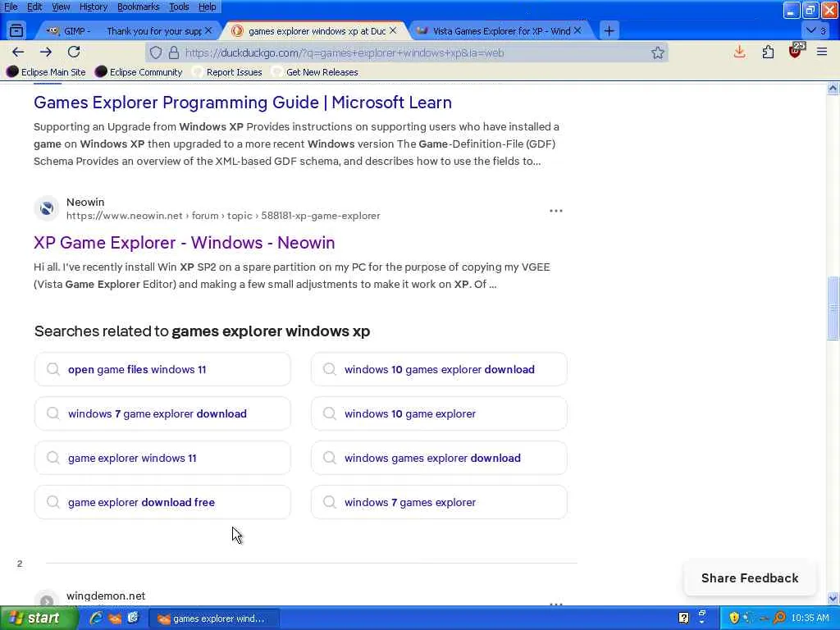The image size is (840, 630).
Task: Click the taskbar clock 10:35 AM
Action: [810, 619]
